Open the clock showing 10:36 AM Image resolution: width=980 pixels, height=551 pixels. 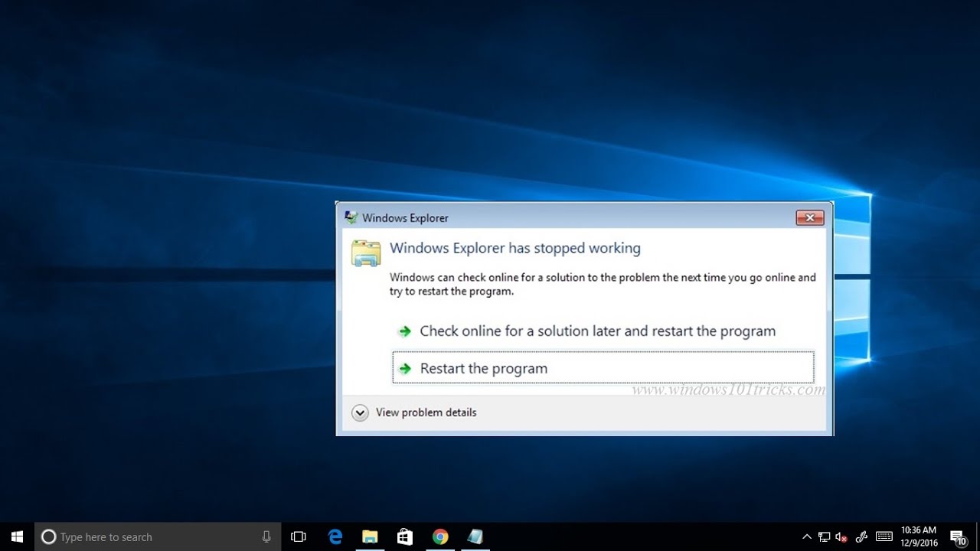919,536
